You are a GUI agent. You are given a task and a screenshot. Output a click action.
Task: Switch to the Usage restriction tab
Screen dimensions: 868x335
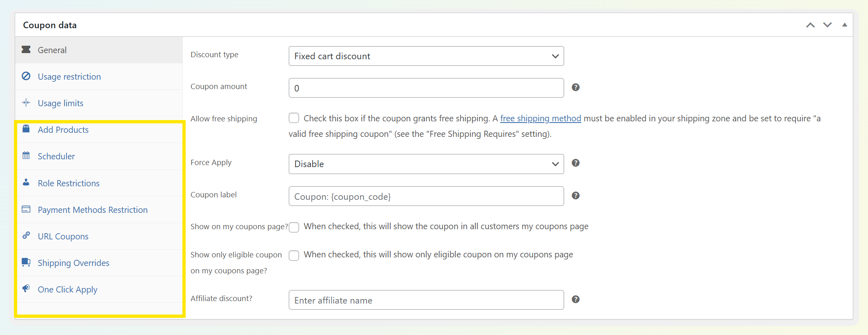pyautogui.click(x=69, y=77)
